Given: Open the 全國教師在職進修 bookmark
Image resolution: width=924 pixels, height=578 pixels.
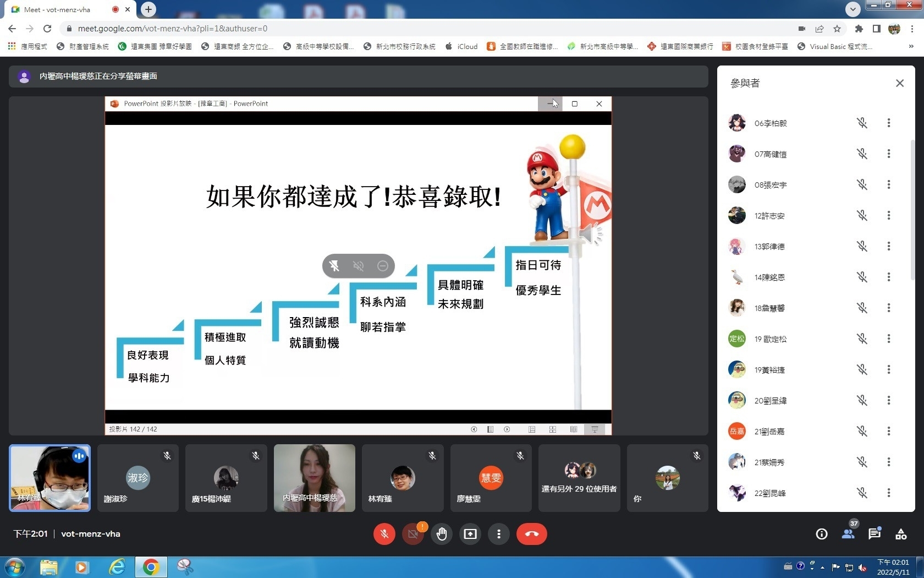Looking at the screenshot, I should tap(522, 46).
